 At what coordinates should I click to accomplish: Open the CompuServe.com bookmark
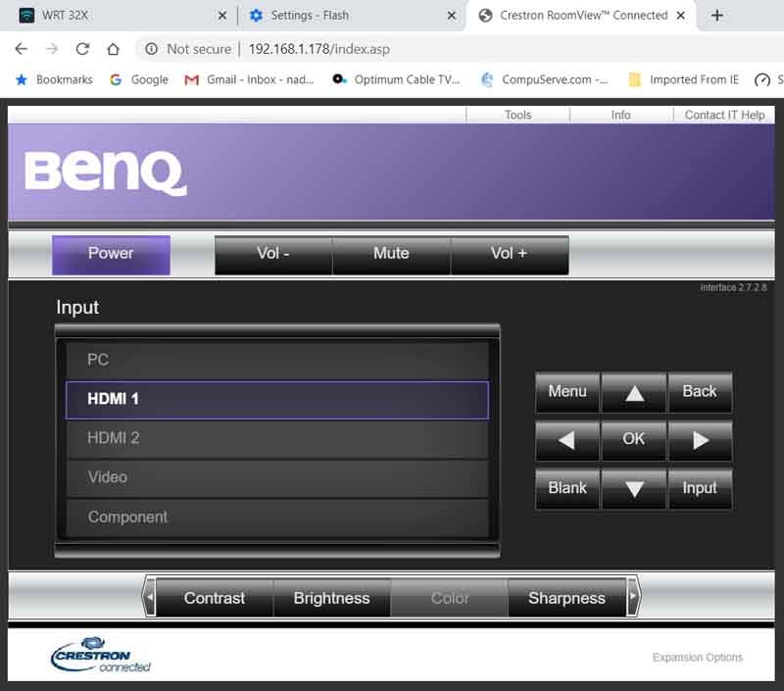pyautogui.click(x=544, y=79)
